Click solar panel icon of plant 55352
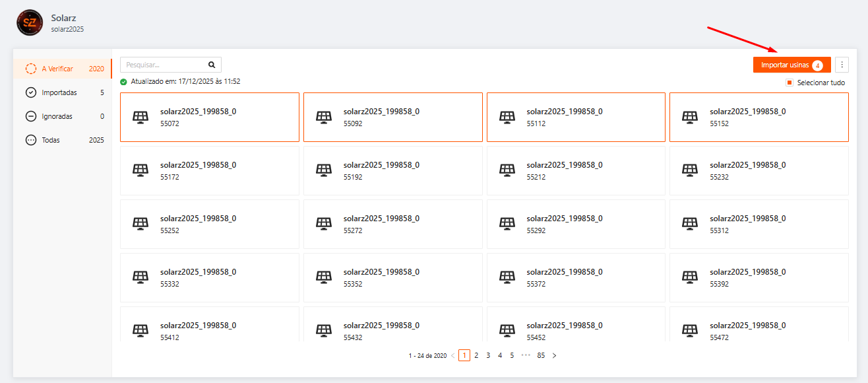This screenshot has width=868, height=383. coord(324,277)
